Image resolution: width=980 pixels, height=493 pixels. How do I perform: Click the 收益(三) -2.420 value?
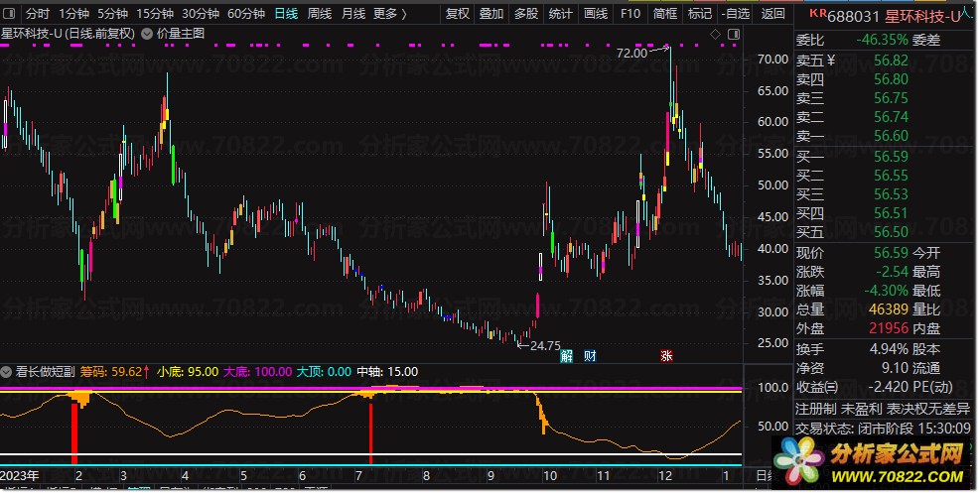(x=888, y=387)
